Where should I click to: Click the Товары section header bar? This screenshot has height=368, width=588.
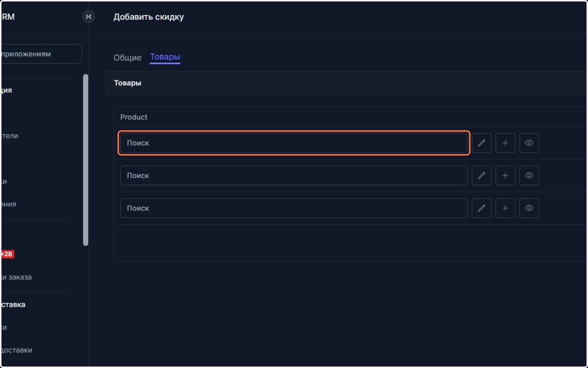[346, 83]
